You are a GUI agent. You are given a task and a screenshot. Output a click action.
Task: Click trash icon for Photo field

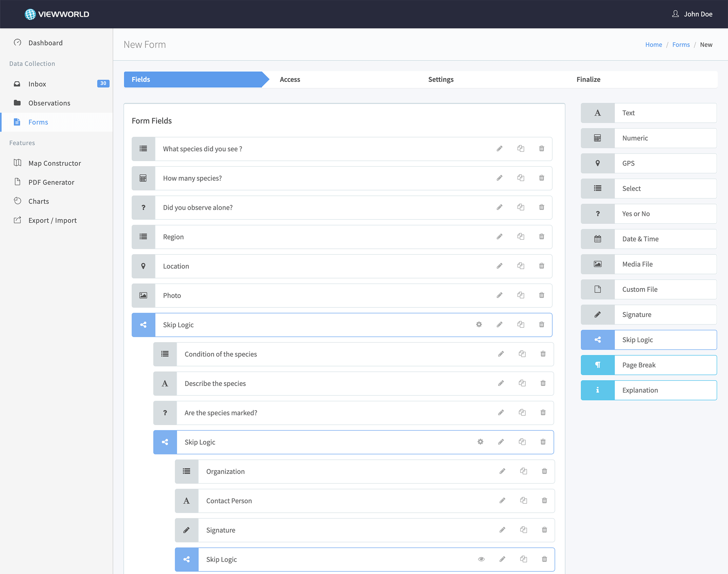(541, 295)
